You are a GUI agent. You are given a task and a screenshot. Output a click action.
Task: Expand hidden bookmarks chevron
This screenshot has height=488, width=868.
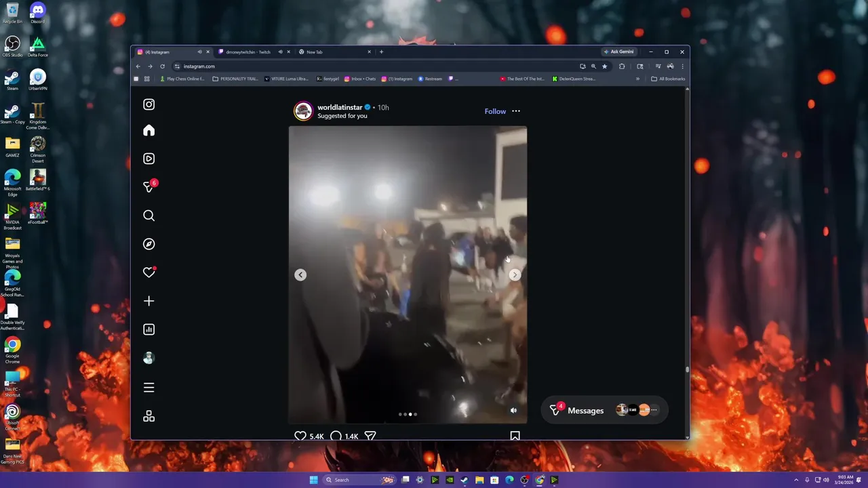[637, 79]
